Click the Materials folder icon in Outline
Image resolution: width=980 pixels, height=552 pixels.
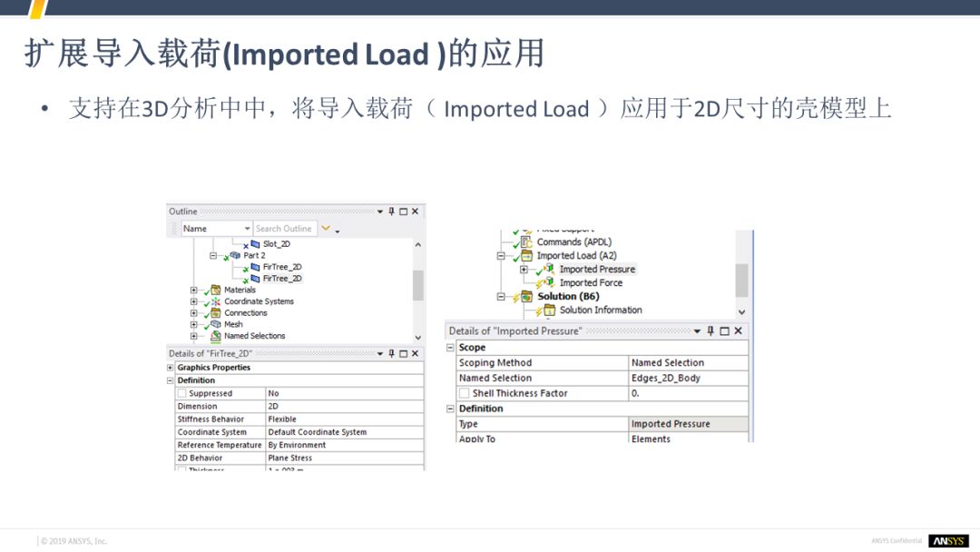pyautogui.click(x=216, y=290)
